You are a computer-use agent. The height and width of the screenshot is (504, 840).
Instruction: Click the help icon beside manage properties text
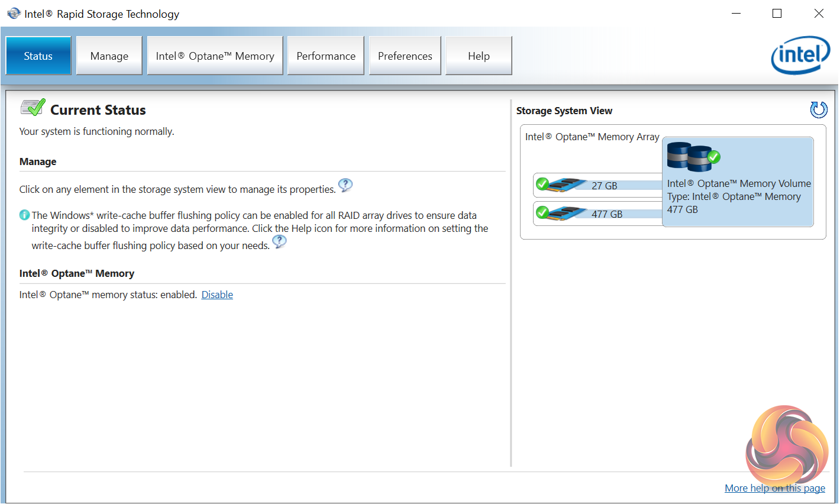pyautogui.click(x=345, y=185)
